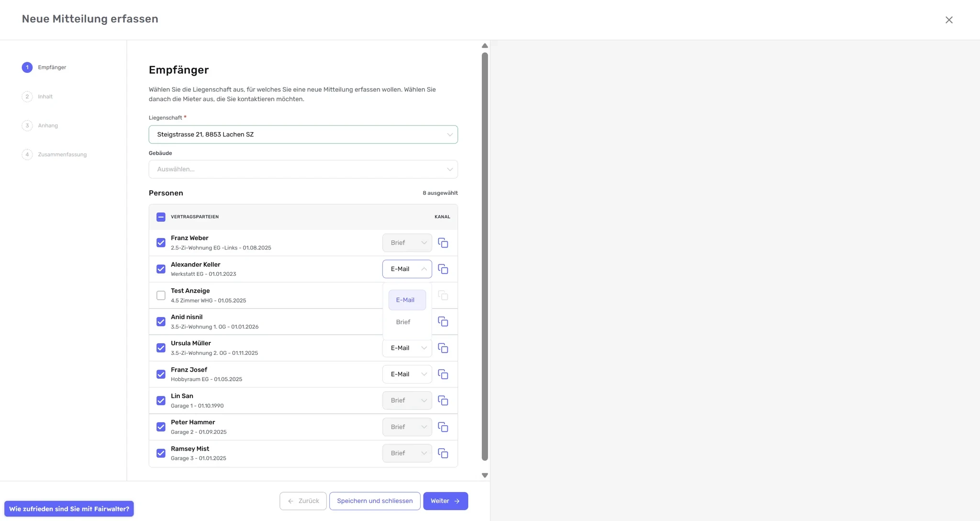Click copy icon for Lin San
The width and height of the screenshot is (980, 521).
coord(443,400)
